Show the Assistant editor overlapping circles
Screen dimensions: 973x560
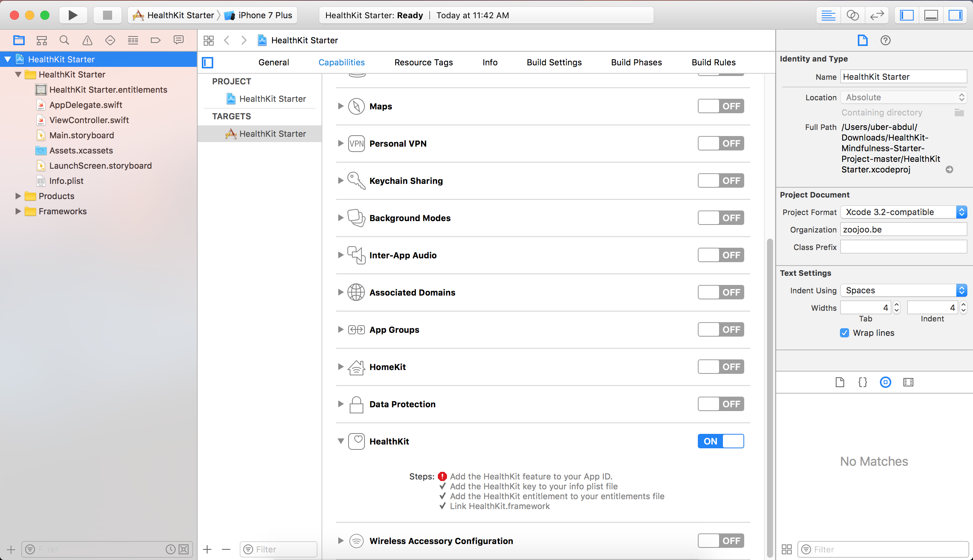tap(853, 15)
